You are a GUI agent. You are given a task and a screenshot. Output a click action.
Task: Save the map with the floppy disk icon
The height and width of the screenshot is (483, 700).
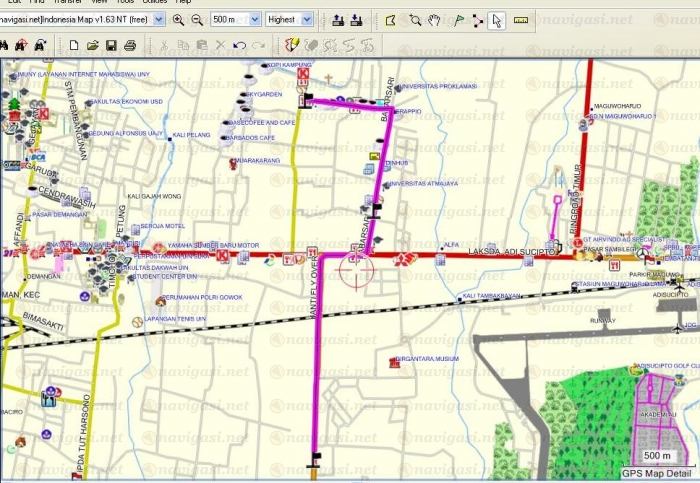(111, 45)
